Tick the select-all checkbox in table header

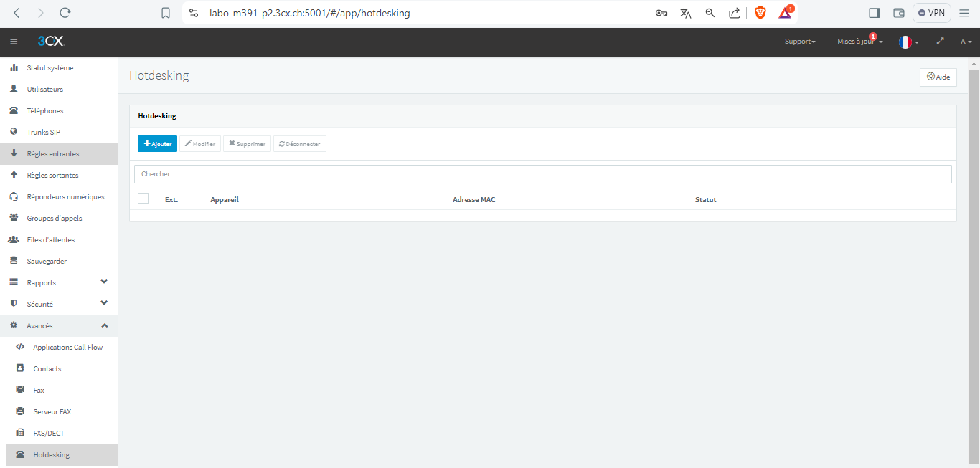click(x=143, y=199)
